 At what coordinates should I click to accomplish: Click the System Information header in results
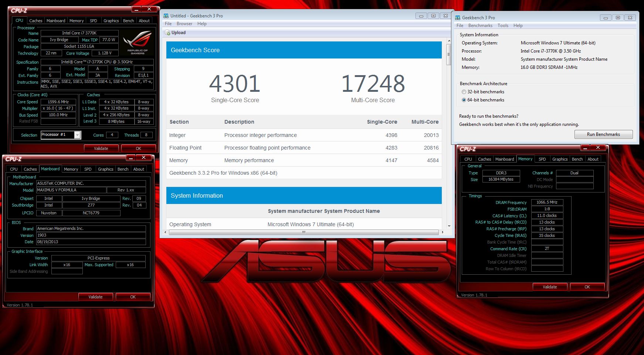pyautogui.click(x=304, y=195)
